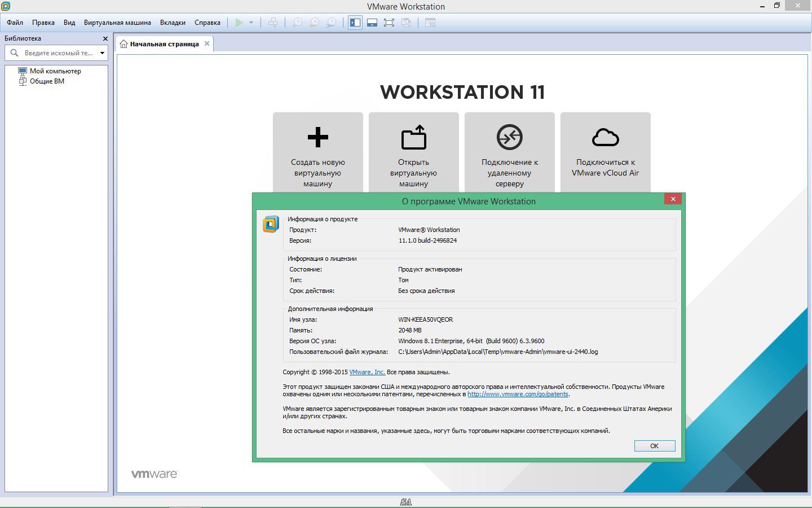Open the power options dropdown arrow

point(251,23)
